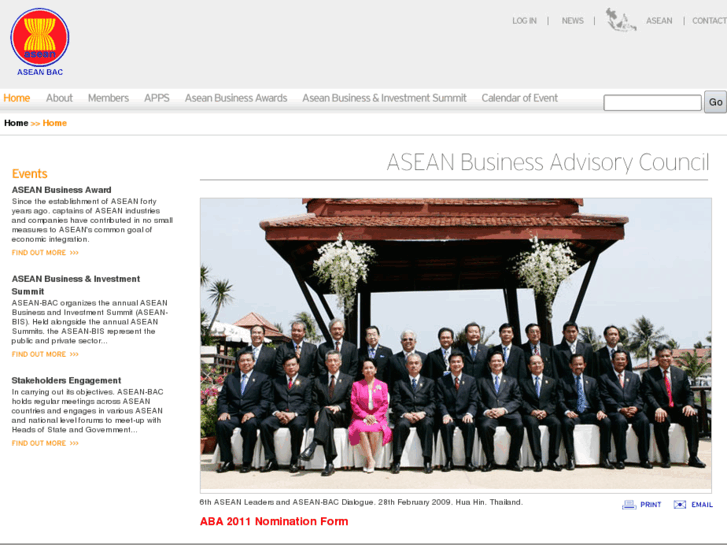This screenshot has height=545, width=727.
Task: Find out more about ASEAN Business Award
Action: pos(45,253)
